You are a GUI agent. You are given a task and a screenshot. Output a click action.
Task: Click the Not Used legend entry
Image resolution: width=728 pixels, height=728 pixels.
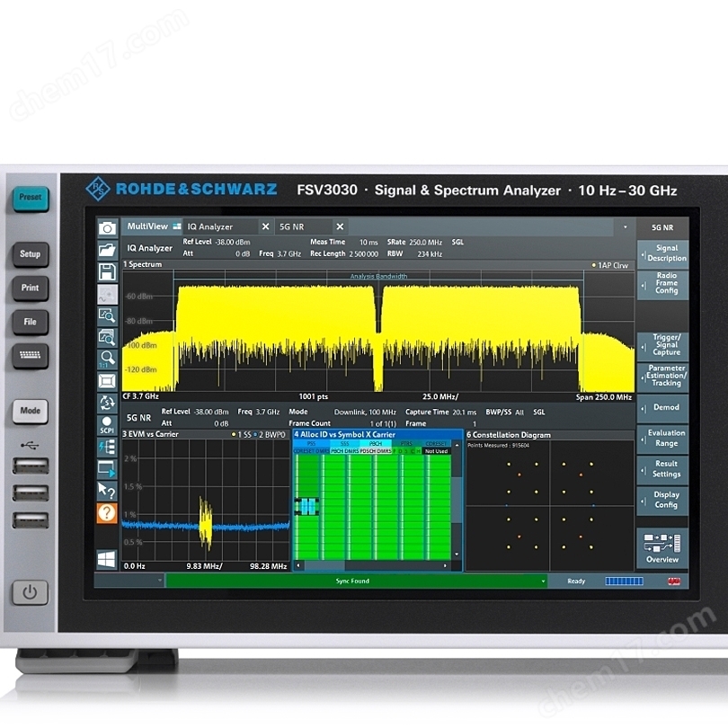(x=436, y=451)
